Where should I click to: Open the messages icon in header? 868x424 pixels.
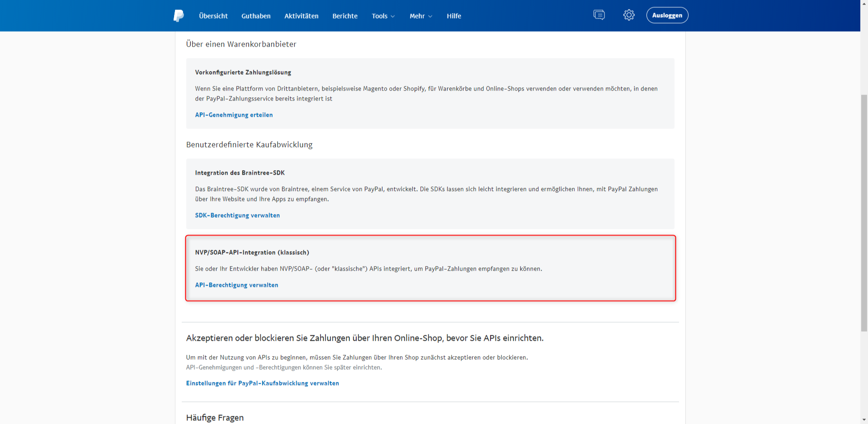tap(599, 15)
